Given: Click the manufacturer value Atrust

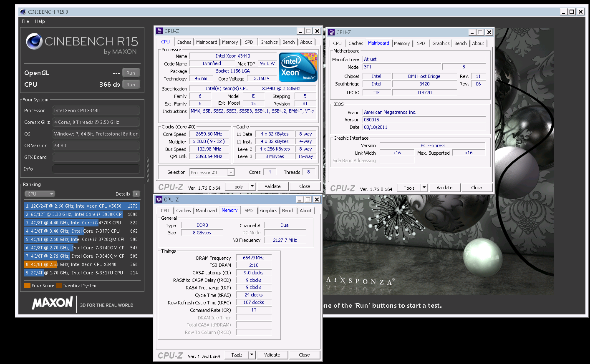Looking at the screenshot, I should coord(424,59).
